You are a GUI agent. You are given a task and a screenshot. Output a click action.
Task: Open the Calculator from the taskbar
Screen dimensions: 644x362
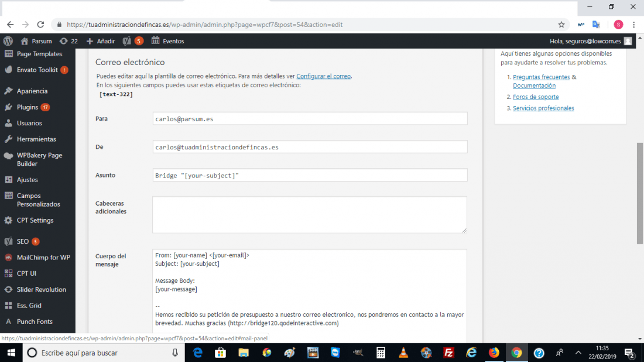click(381, 353)
